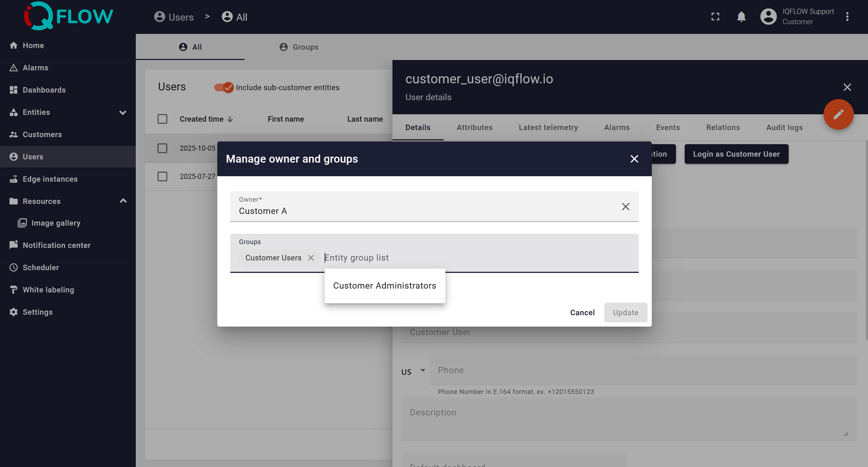Viewport: 868px width, 467px height.
Task: Remove the Customer Users group chip
Action: click(311, 258)
